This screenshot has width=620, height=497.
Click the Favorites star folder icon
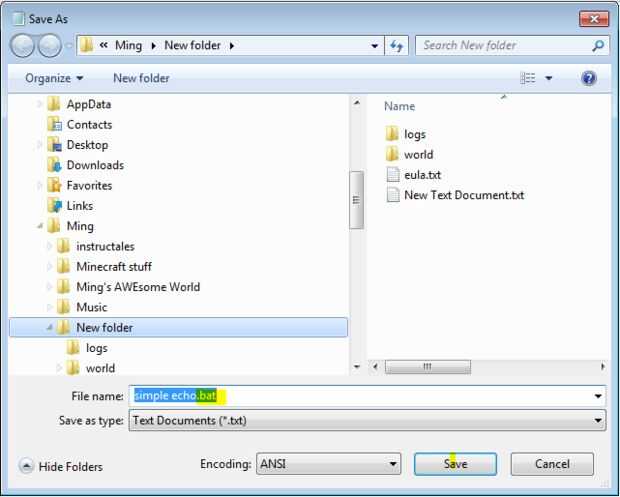point(54,185)
